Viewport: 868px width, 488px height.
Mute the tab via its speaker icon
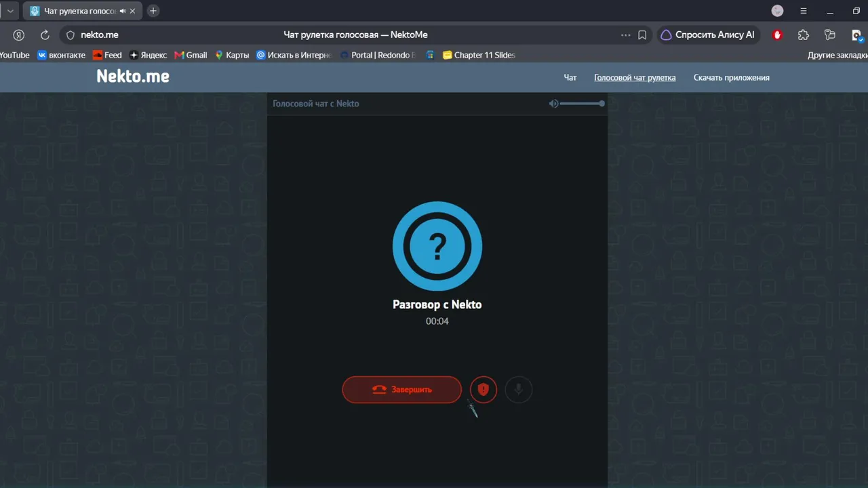click(x=123, y=11)
